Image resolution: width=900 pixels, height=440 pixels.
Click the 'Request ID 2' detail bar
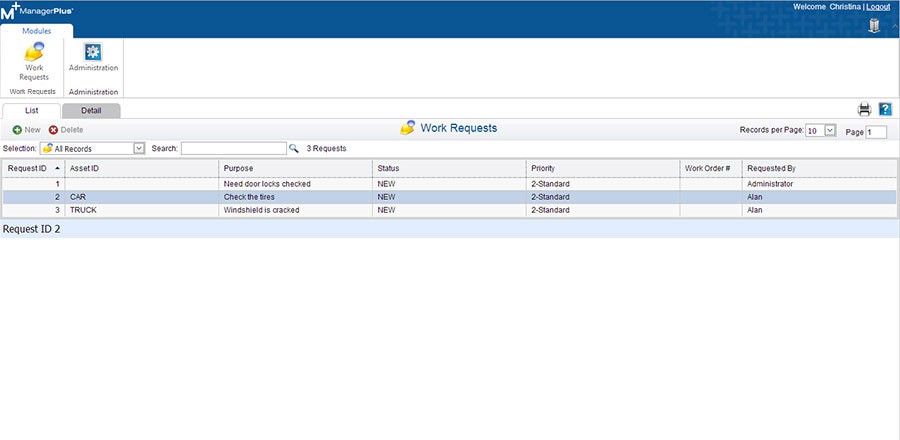click(449, 229)
